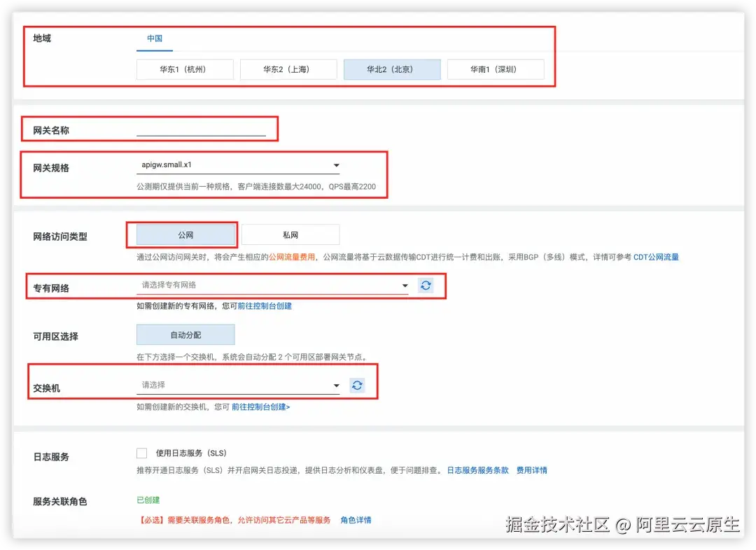Refresh the 交换机 list
Screen dimensions: 756x550
click(357, 384)
